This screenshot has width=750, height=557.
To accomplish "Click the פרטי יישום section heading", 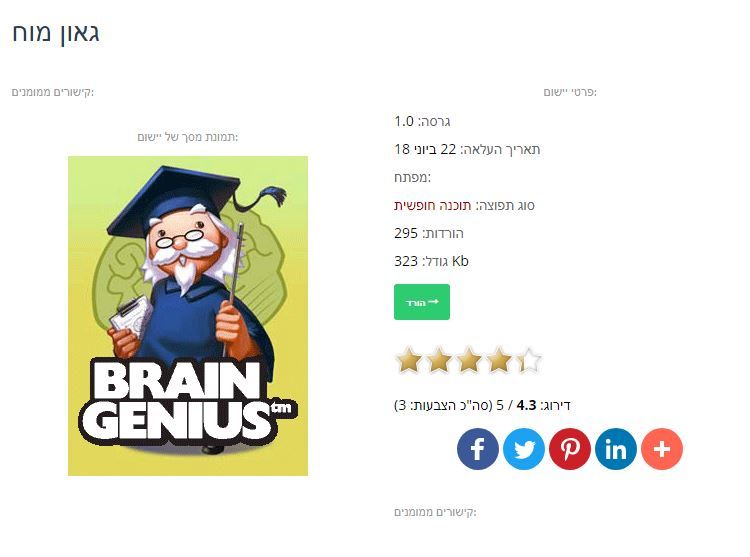I will 570,92.
